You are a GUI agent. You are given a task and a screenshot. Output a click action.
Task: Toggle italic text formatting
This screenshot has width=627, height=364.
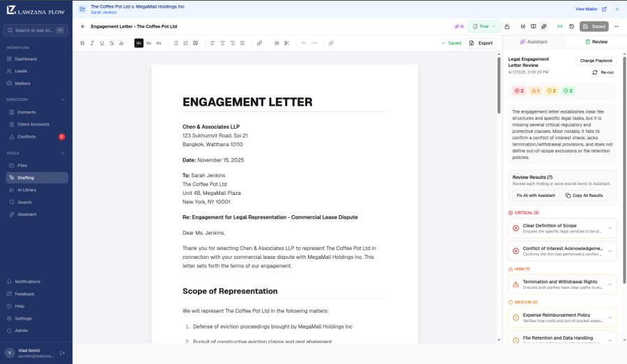click(x=92, y=43)
